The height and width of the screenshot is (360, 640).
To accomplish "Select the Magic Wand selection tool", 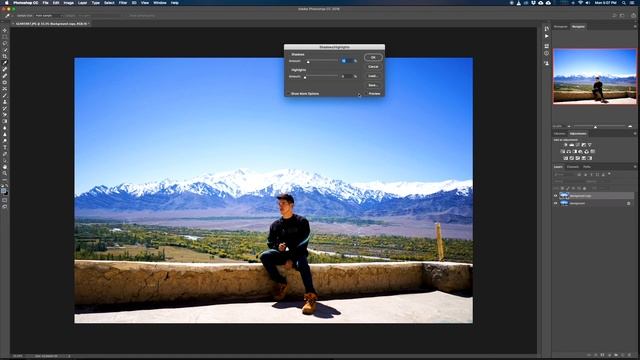I will tap(5, 50).
